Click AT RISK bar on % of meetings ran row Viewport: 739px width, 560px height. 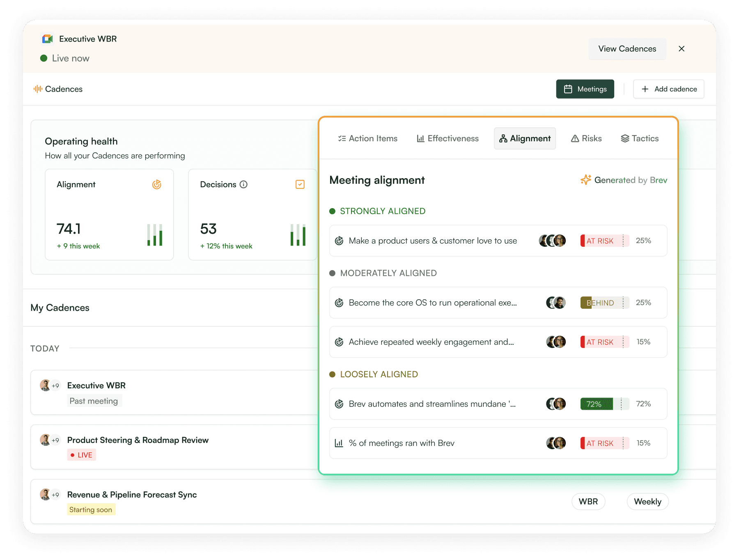point(605,443)
